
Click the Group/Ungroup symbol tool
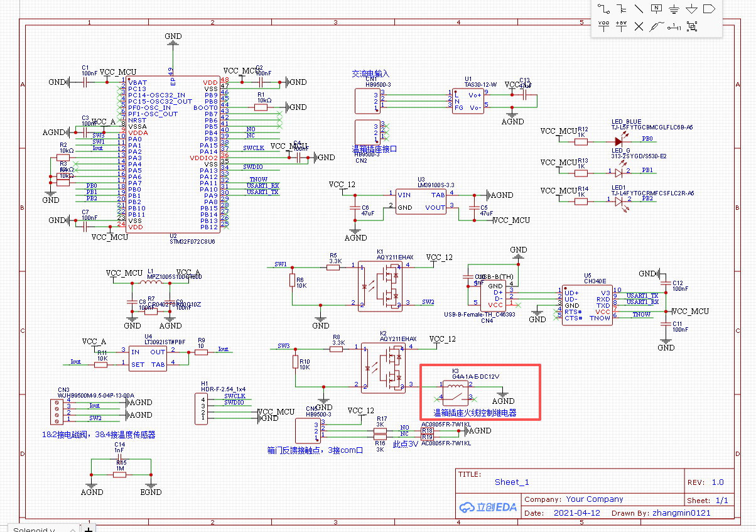coord(692,26)
